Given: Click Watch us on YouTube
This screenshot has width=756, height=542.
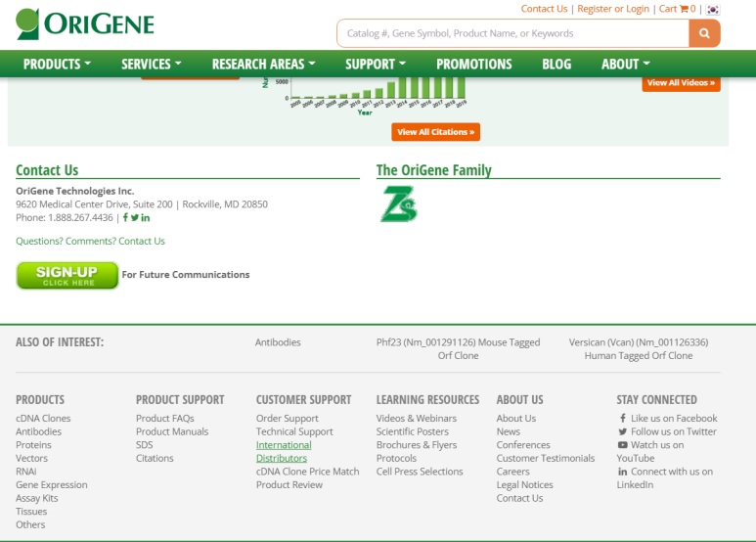Looking at the screenshot, I should 650,451.
